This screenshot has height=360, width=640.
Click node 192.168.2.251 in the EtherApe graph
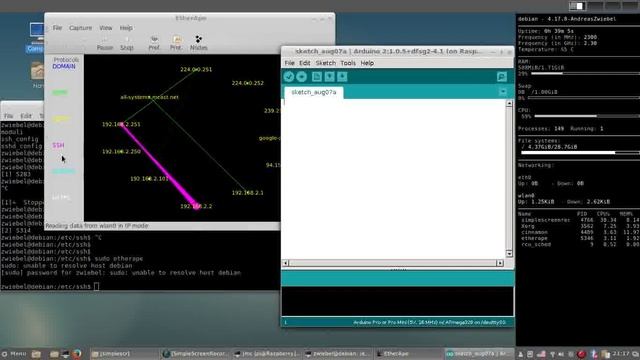click(121, 124)
